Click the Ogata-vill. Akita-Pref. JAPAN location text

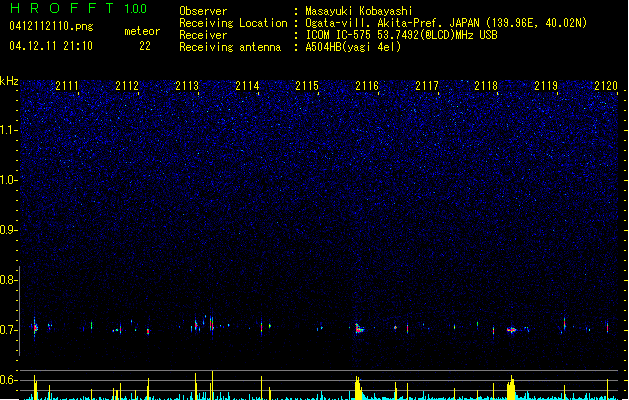click(x=446, y=23)
